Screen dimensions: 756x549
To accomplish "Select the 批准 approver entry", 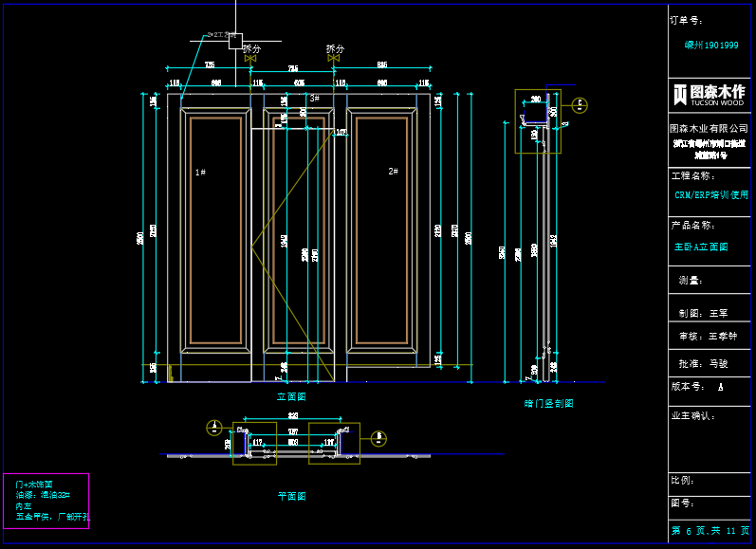I will (704, 364).
